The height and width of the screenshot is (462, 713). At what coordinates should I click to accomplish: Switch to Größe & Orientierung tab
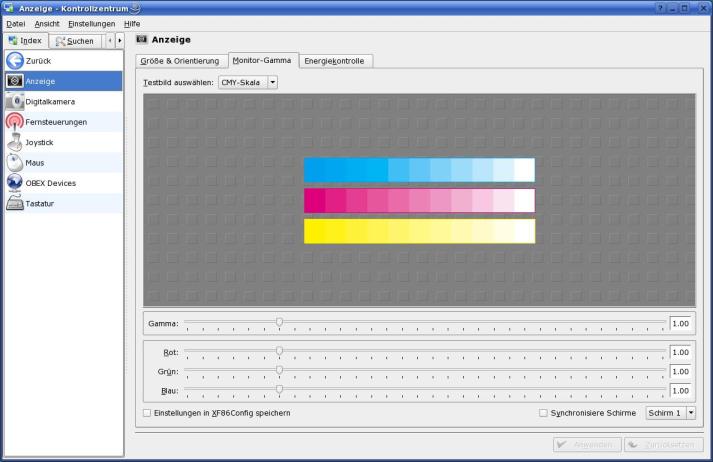coord(181,61)
